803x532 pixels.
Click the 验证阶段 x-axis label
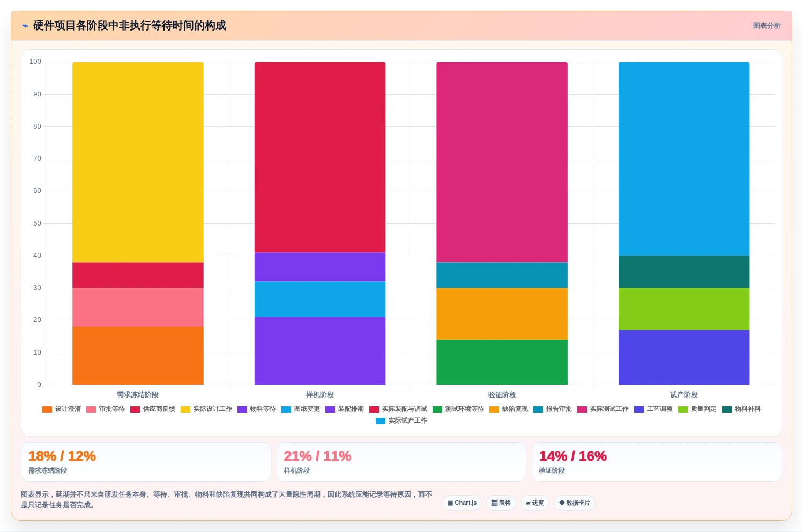pos(502,395)
